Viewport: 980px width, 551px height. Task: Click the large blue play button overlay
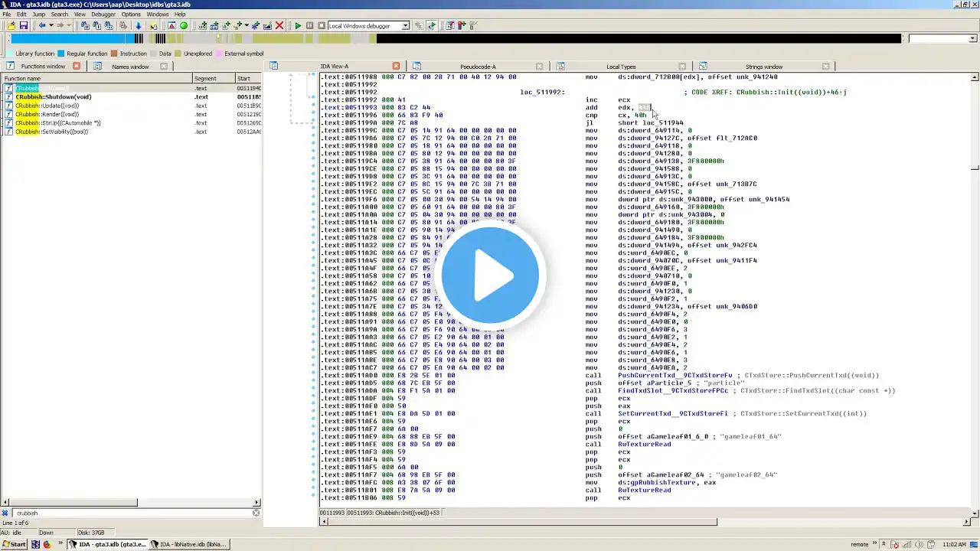490,275
